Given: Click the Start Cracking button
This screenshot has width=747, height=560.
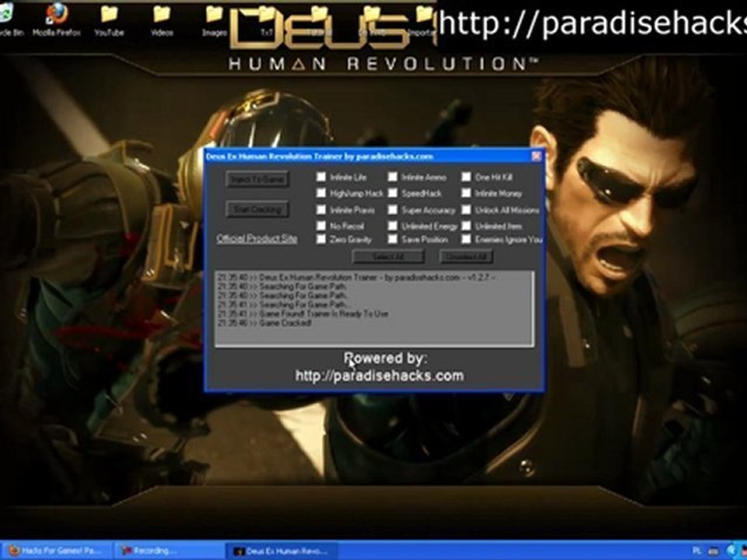Looking at the screenshot, I should click(258, 209).
